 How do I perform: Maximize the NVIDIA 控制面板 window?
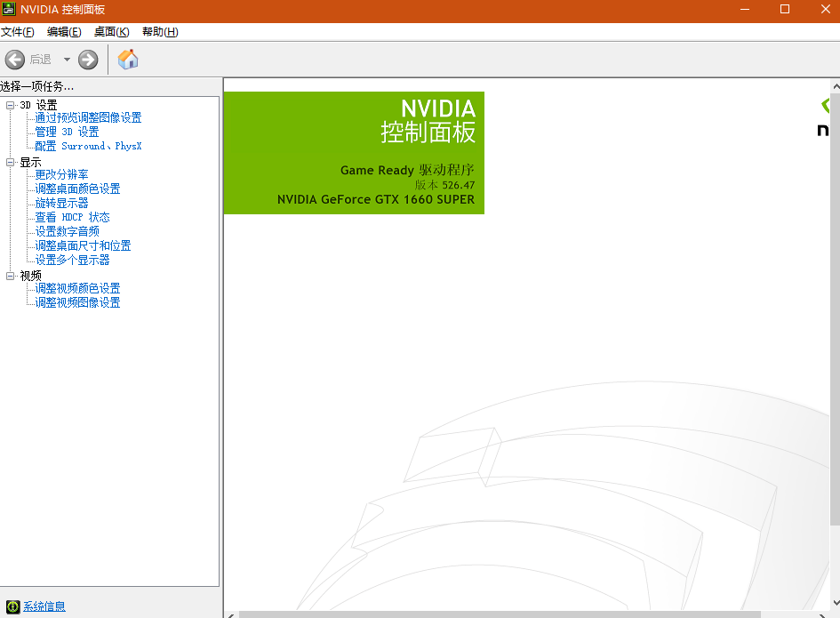pos(785,9)
